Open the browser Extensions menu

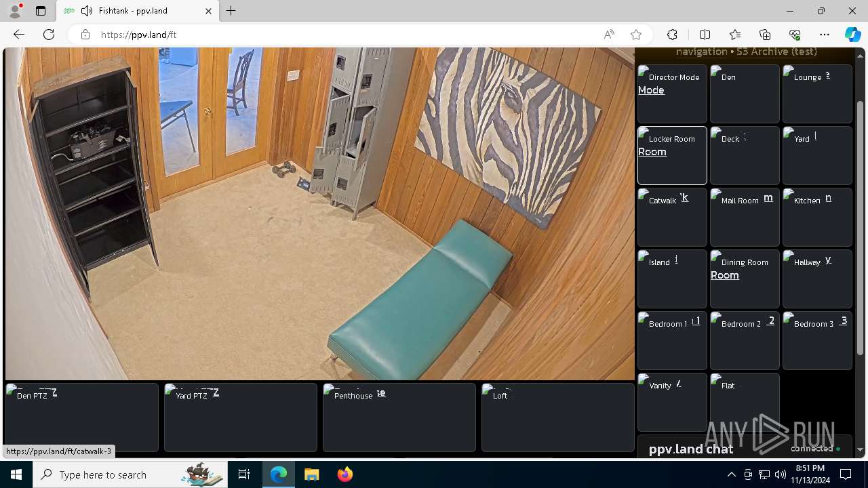pyautogui.click(x=672, y=35)
